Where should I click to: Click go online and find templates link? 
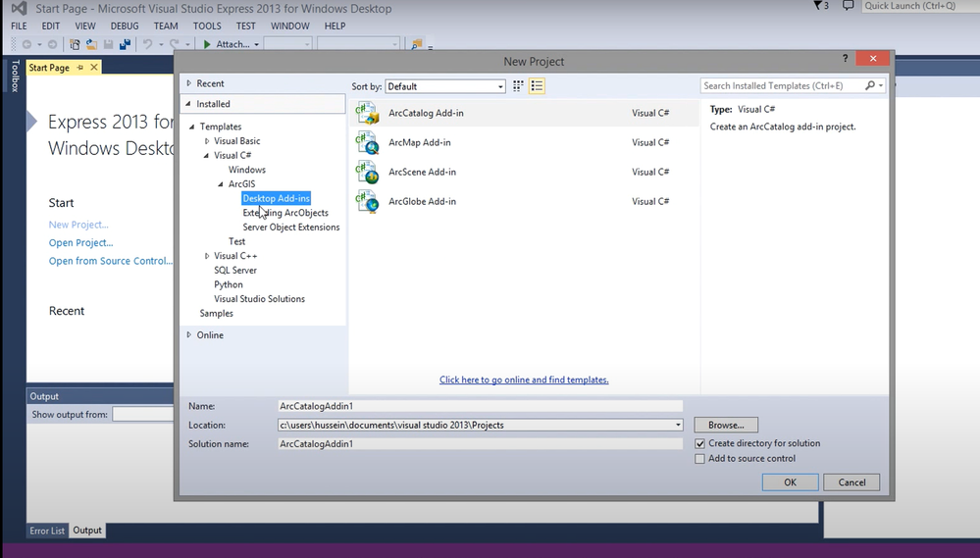point(524,380)
